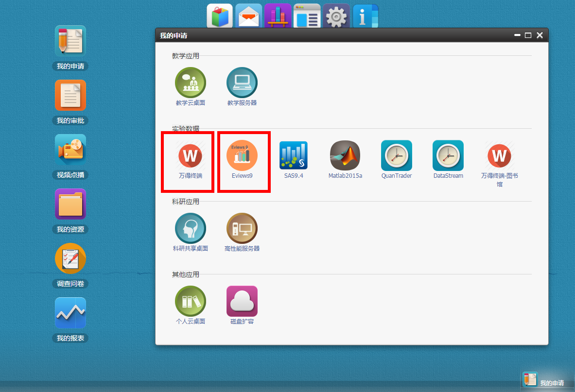Open the DataStream application
The image size is (575, 392).
click(448, 156)
